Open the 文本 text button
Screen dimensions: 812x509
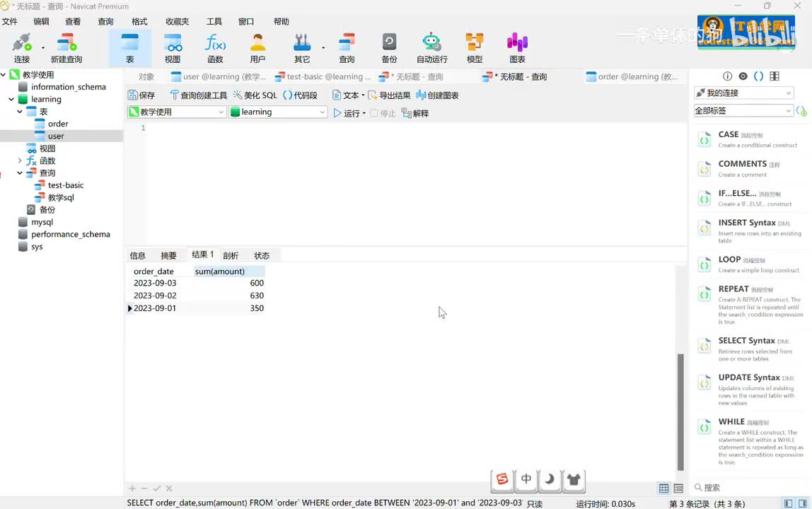347,95
